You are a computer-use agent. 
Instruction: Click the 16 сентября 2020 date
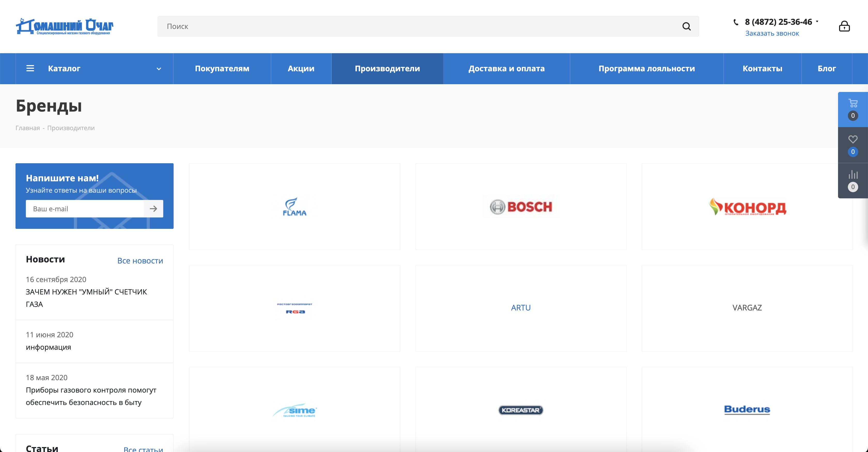point(56,279)
